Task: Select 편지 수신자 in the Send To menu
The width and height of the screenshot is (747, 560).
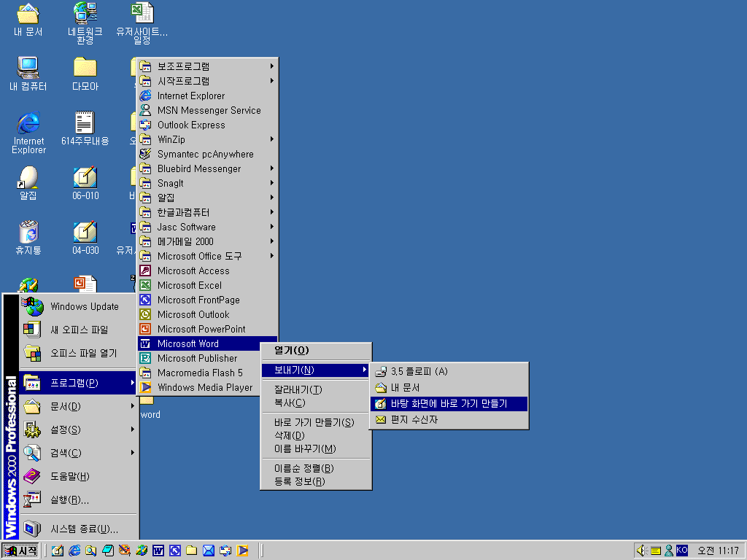Action: point(449,419)
